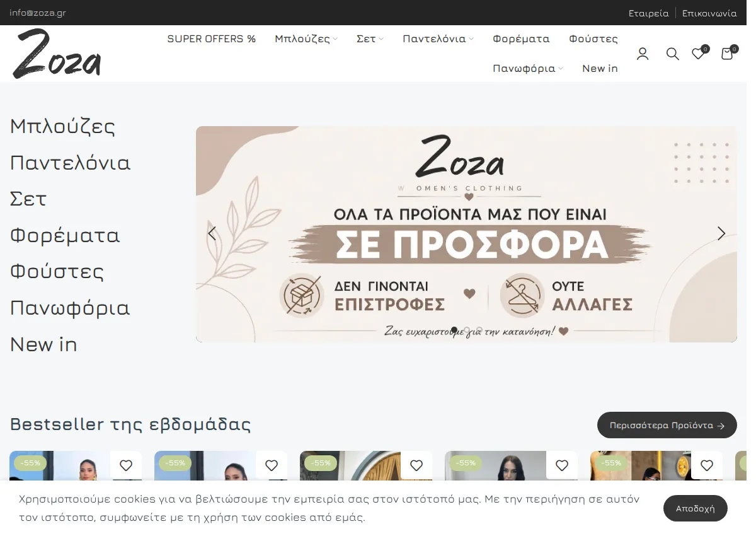The height and width of the screenshot is (536, 756).
Task: Open Πανωφόρια in sidebar category list
Action: tap(70, 308)
